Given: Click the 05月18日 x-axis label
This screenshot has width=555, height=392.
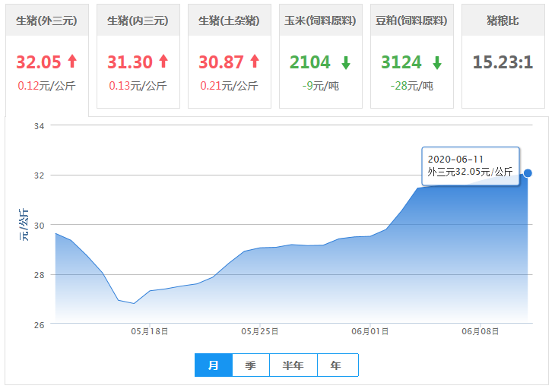Looking at the screenshot, I should pos(150,332).
